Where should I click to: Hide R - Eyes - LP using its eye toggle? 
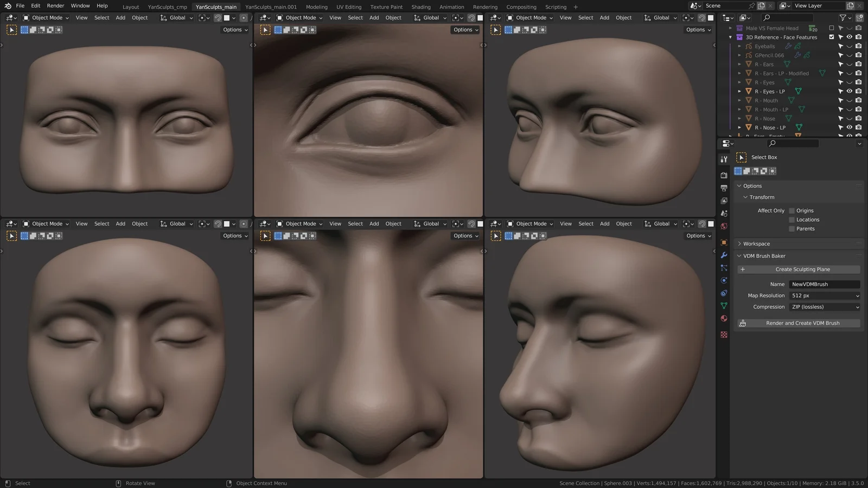[849, 91]
